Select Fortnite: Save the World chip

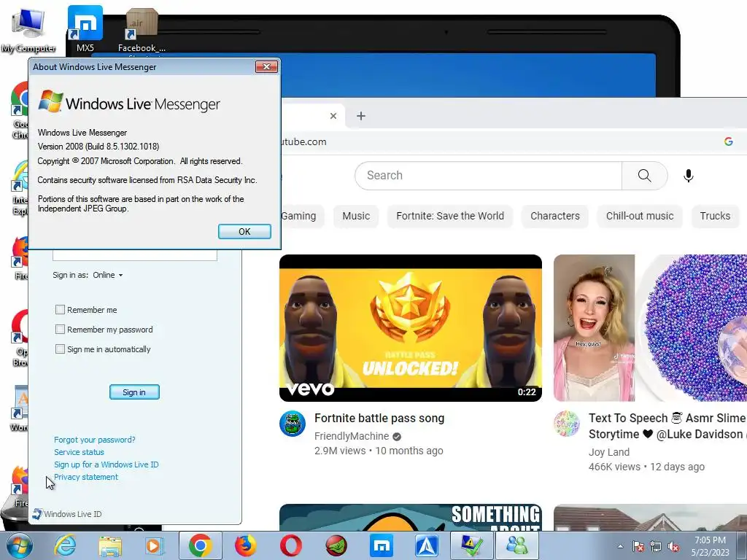click(449, 216)
